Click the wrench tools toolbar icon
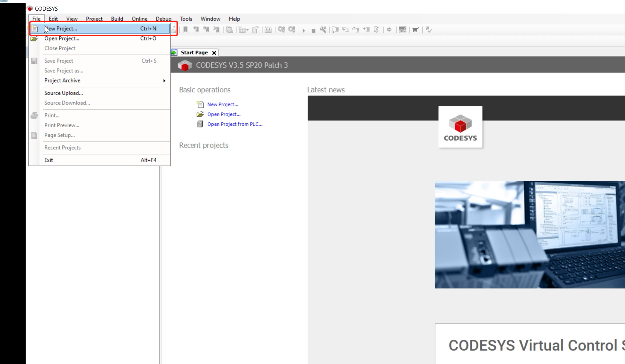625x364 pixels. [323, 30]
